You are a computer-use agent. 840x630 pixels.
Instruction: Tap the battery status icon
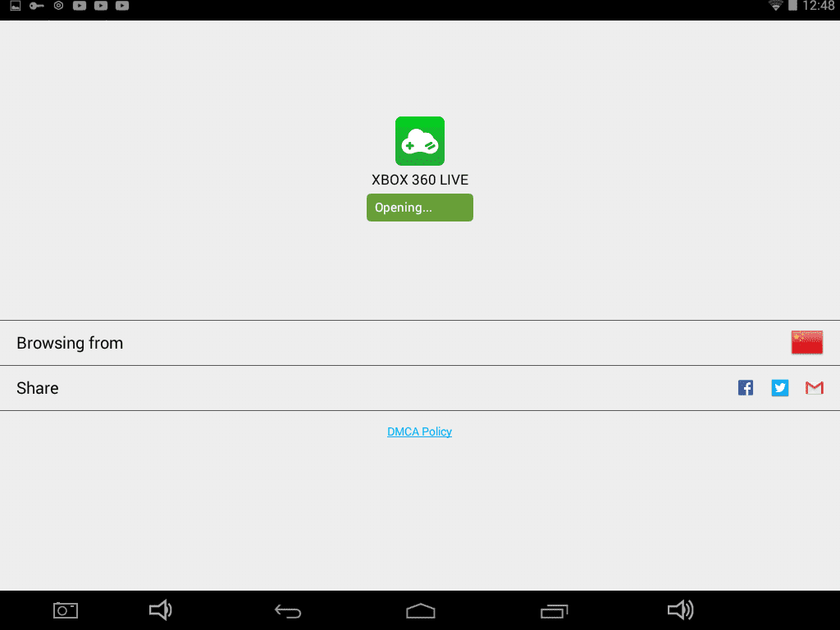tap(792, 6)
